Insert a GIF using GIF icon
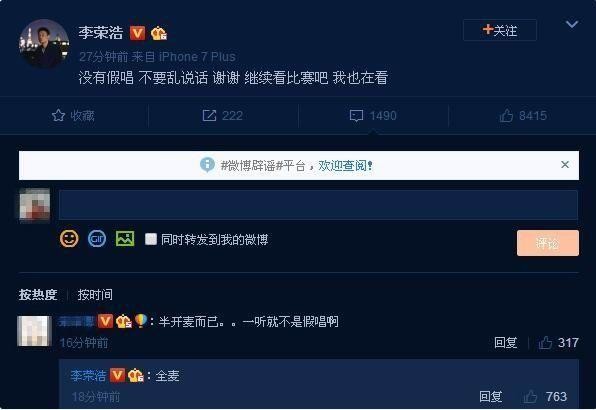Viewport: 596px width, 410px height. (97, 239)
